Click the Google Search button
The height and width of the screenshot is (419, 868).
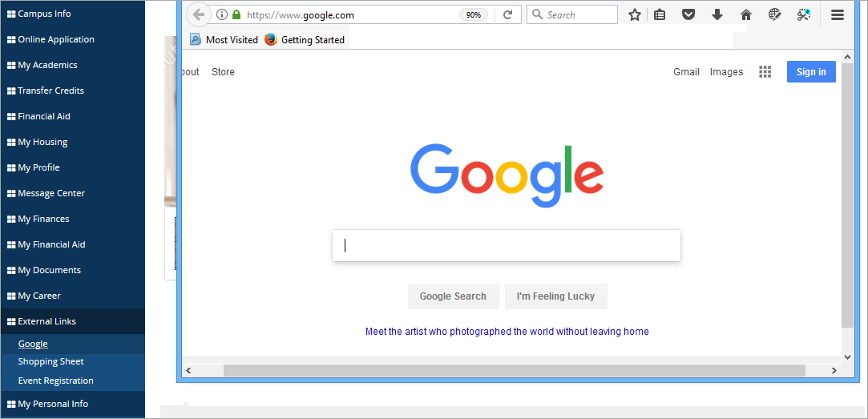(x=453, y=296)
